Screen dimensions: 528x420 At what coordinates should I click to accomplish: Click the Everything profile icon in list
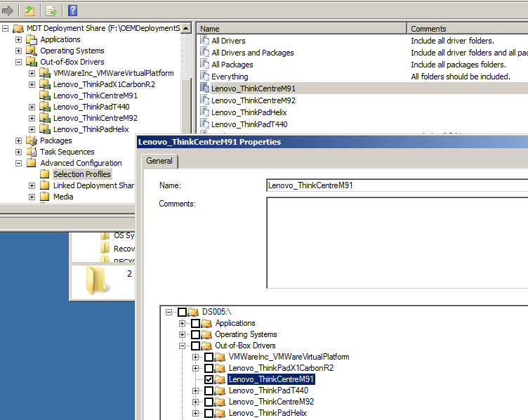[x=204, y=76]
